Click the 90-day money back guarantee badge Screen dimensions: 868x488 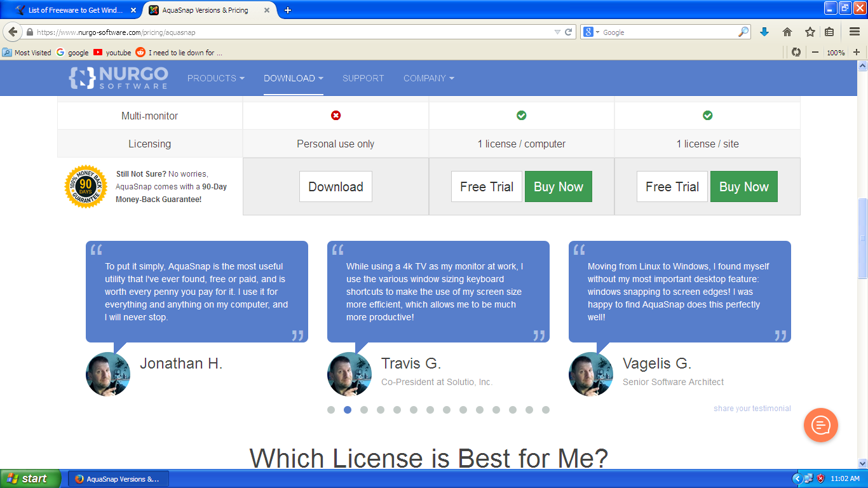click(x=86, y=187)
